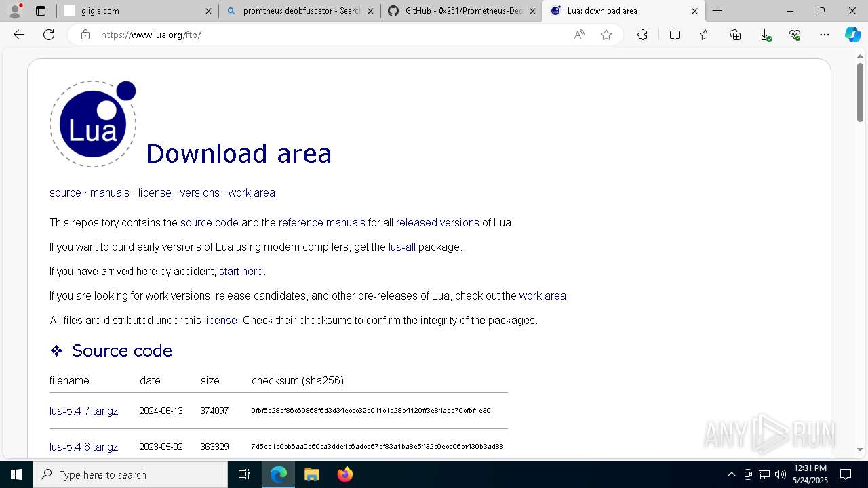Open Settings and more ellipsis menu
868x488 pixels.
tap(825, 35)
